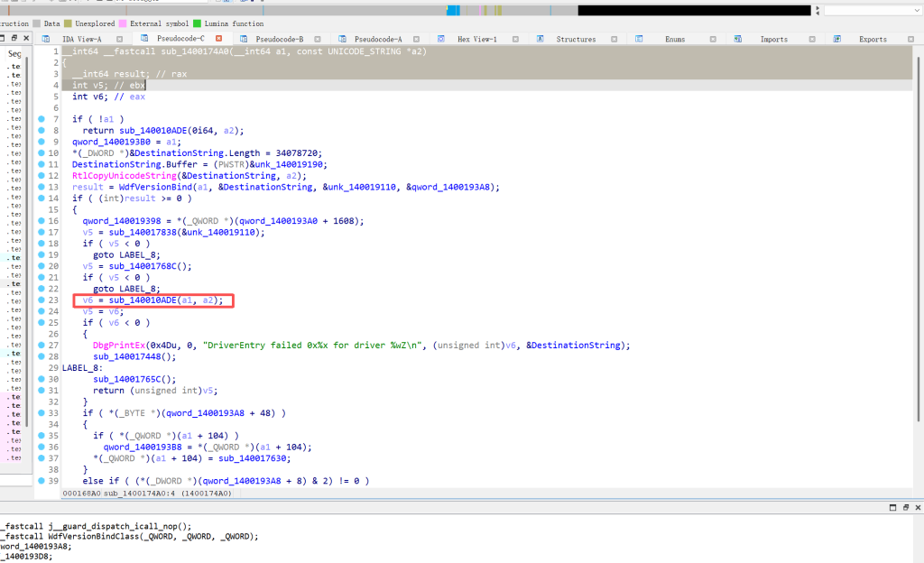Viewport: 924px width, 563px height.
Task: Click the Enums tab icon
Action: (638, 39)
